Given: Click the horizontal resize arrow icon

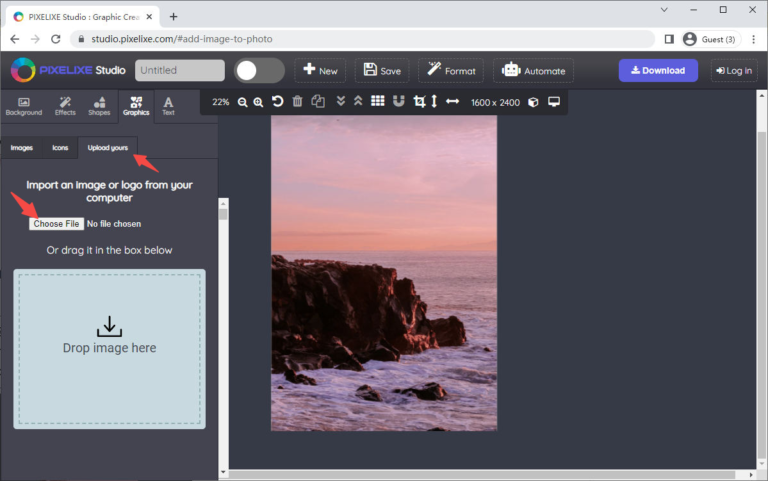Looking at the screenshot, I should pos(452,102).
